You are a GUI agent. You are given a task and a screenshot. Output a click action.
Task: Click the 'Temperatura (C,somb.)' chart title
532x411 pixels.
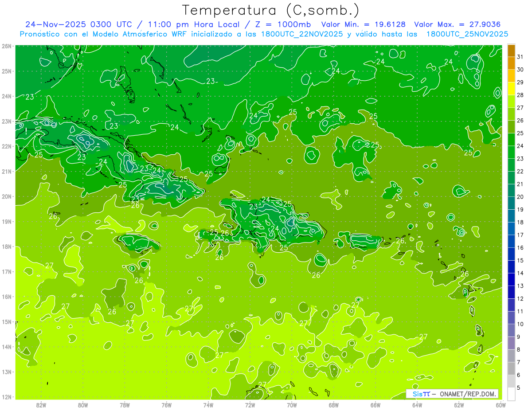(x=271, y=10)
